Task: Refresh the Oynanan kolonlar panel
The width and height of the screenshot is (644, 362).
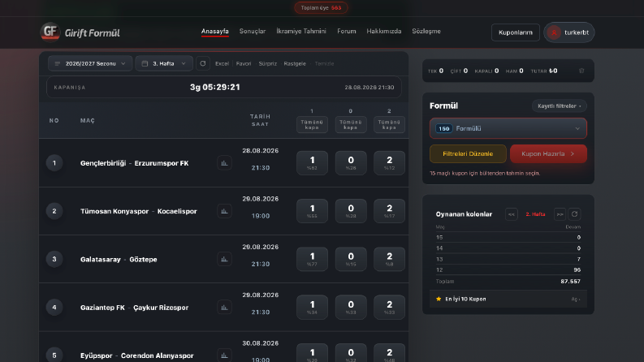Action: pyautogui.click(x=575, y=214)
